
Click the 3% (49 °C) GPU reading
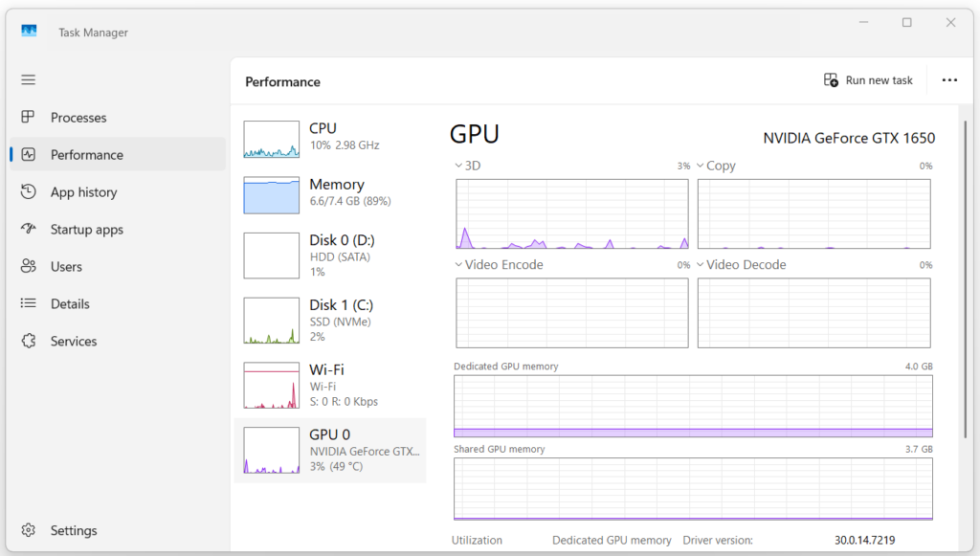click(x=336, y=467)
